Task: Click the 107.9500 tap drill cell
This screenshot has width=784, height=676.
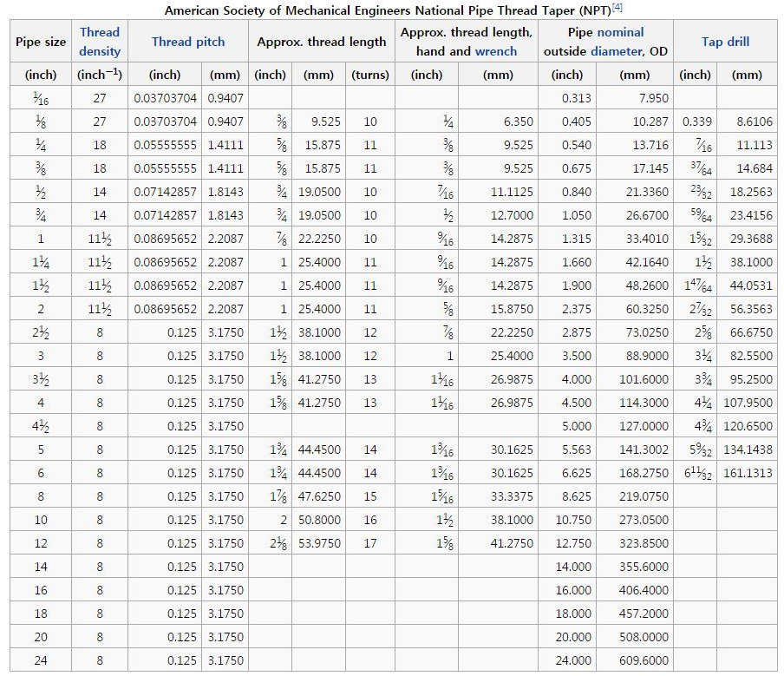Action: pyautogui.click(x=747, y=403)
